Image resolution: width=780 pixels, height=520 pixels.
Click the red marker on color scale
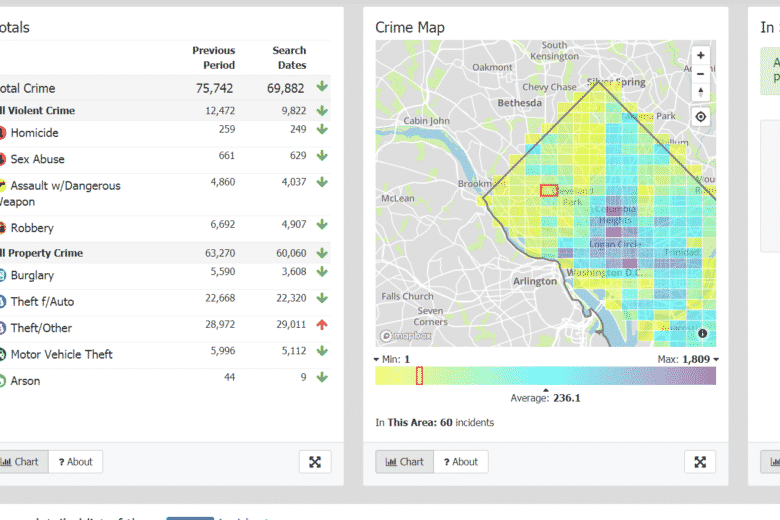tap(419, 376)
